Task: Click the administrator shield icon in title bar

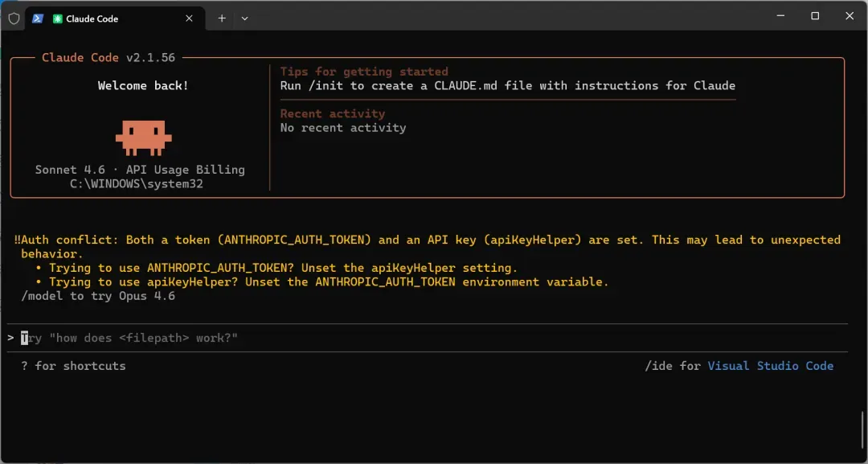Action: (x=14, y=18)
